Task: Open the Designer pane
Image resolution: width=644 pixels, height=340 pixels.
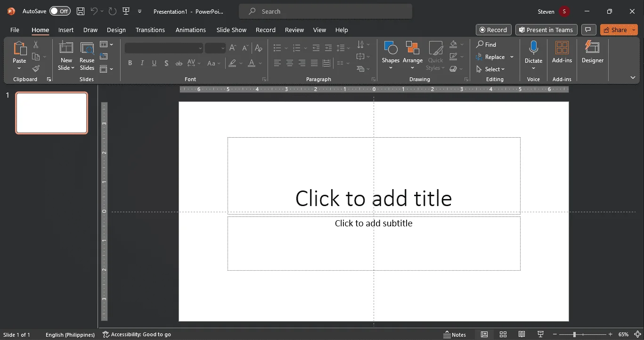Action: (x=592, y=52)
